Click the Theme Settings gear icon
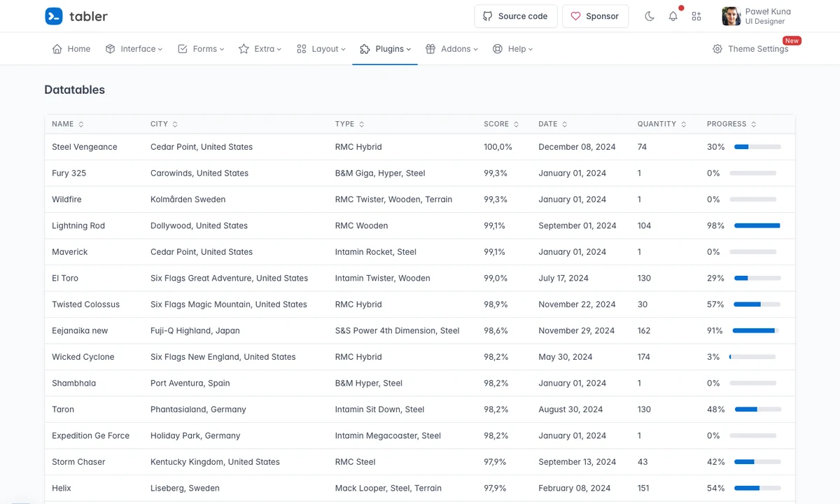 coord(717,49)
